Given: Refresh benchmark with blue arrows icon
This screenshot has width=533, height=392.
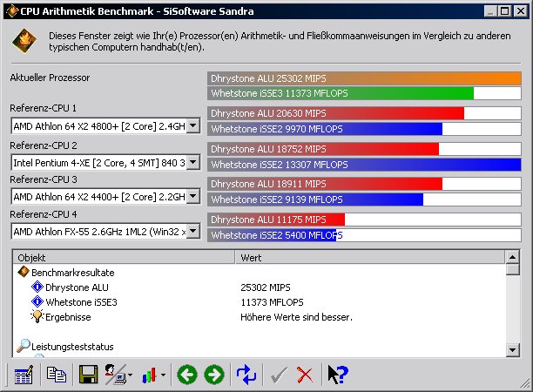Looking at the screenshot, I should pyautogui.click(x=246, y=375).
